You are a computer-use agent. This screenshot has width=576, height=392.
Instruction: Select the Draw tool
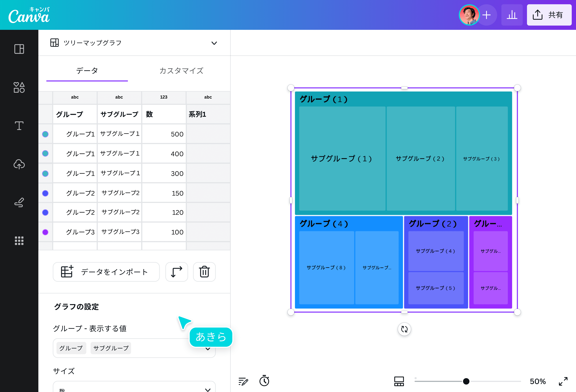point(19,202)
